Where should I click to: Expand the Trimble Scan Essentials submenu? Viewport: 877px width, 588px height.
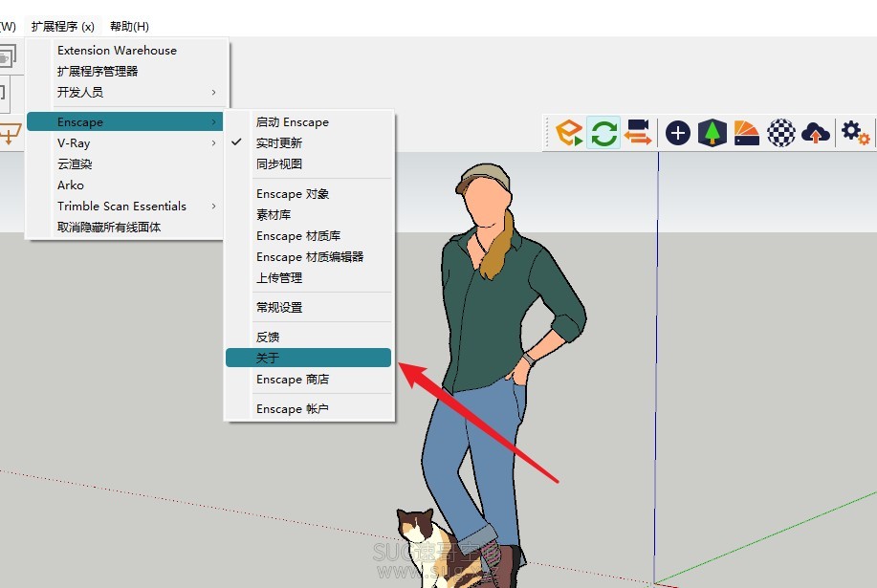126,207
